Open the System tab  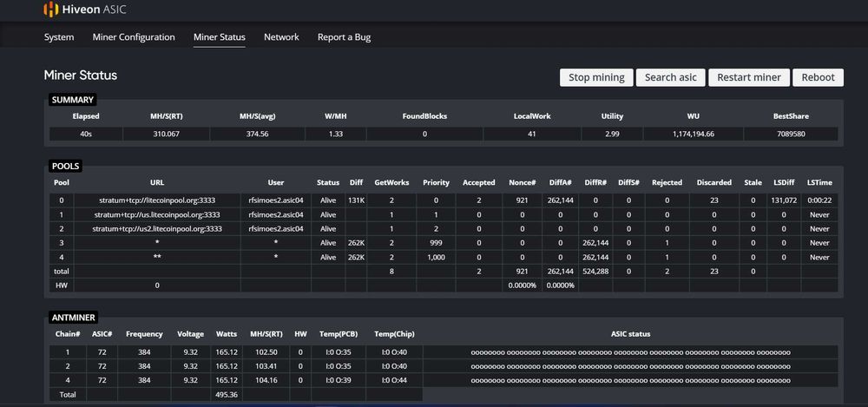click(59, 37)
